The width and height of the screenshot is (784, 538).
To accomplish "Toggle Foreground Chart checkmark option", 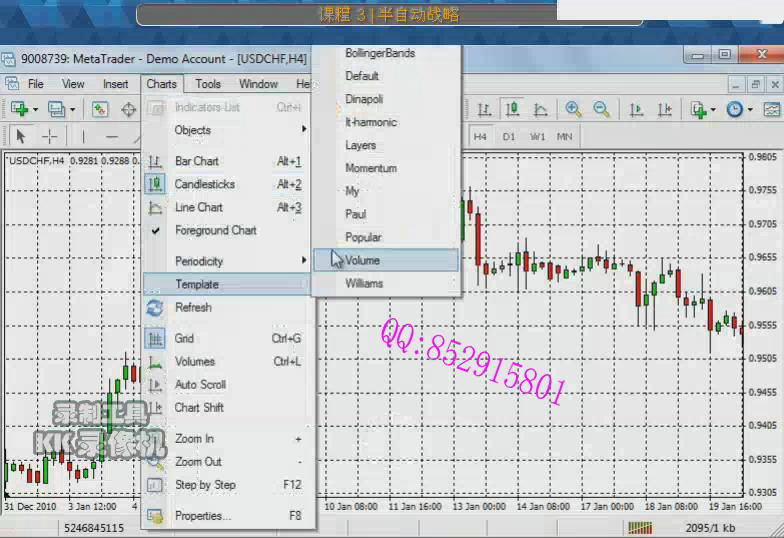I will [215, 230].
